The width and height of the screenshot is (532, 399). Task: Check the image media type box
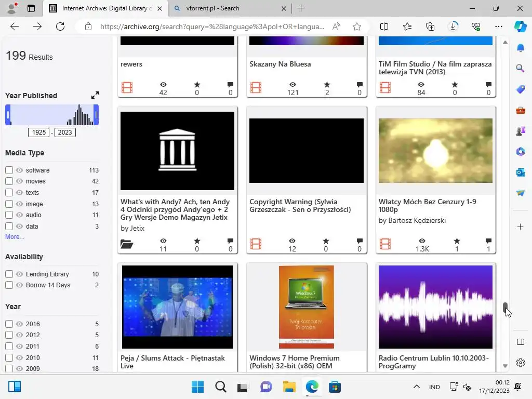point(9,204)
